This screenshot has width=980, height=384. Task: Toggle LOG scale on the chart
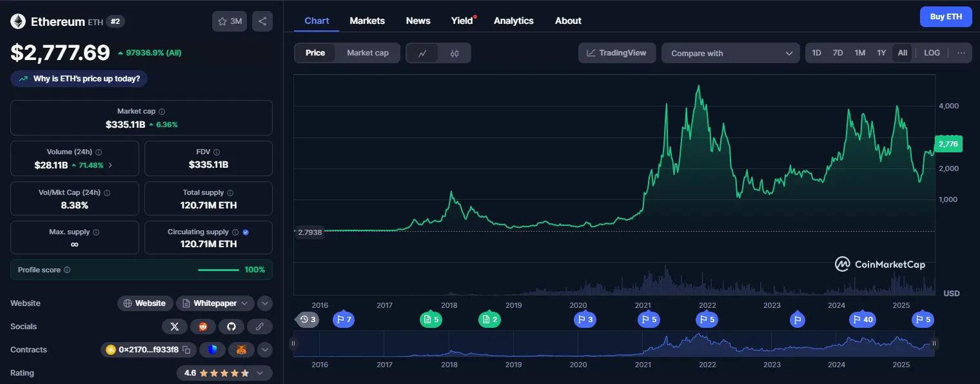[x=932, y=53]
